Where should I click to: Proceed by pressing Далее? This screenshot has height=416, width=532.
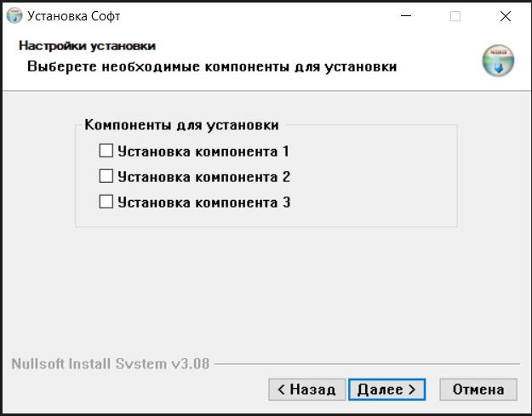[386, 390]
